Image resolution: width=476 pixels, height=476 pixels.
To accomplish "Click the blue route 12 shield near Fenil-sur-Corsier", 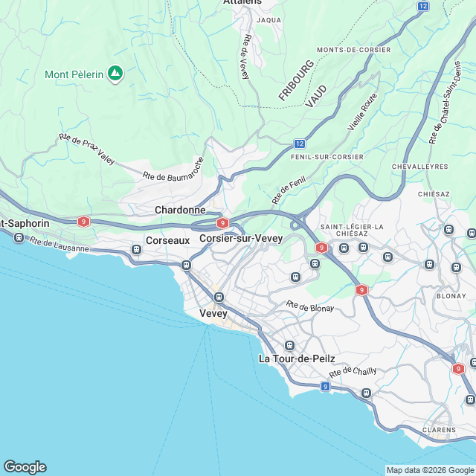I will 300,144.
